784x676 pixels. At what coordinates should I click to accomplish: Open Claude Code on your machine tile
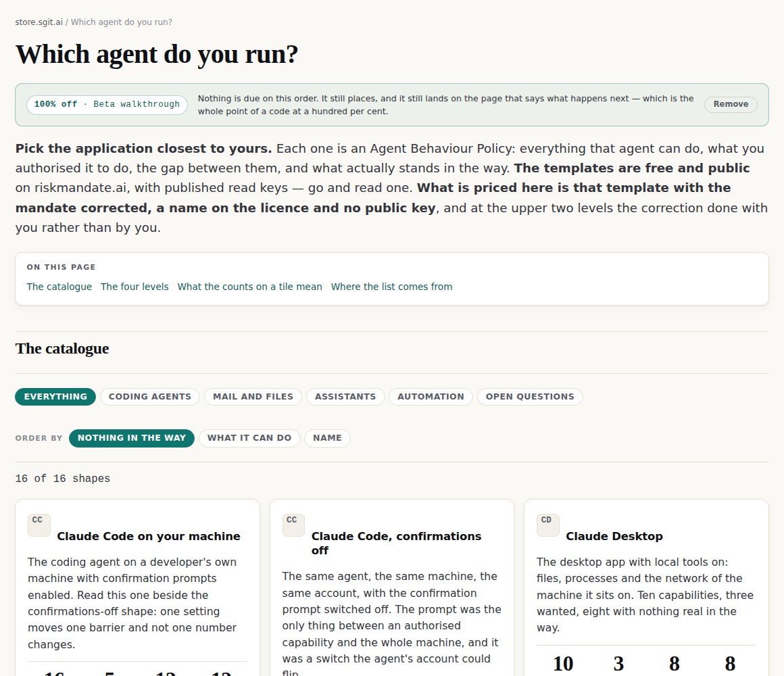pos(149,536)
